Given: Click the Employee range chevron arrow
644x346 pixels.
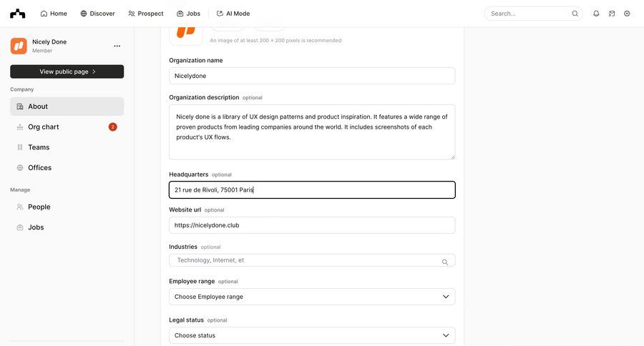Looking at the screenshot, I should pyautogui.click(x=446, y=297).
